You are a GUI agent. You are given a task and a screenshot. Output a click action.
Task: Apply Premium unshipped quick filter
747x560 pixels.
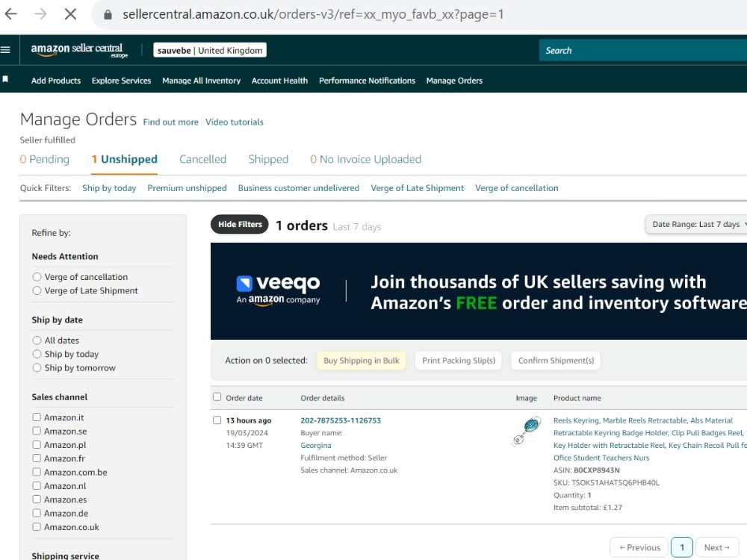click(187, 188)
